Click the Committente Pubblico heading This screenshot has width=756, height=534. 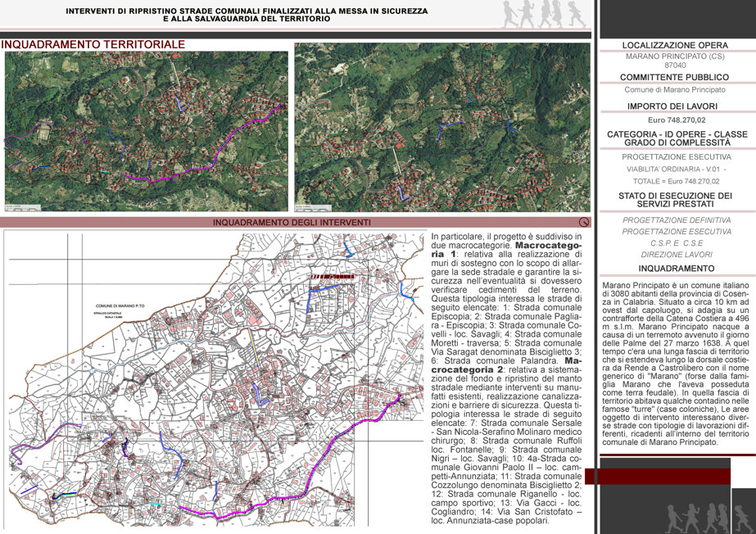click(674, 77)
